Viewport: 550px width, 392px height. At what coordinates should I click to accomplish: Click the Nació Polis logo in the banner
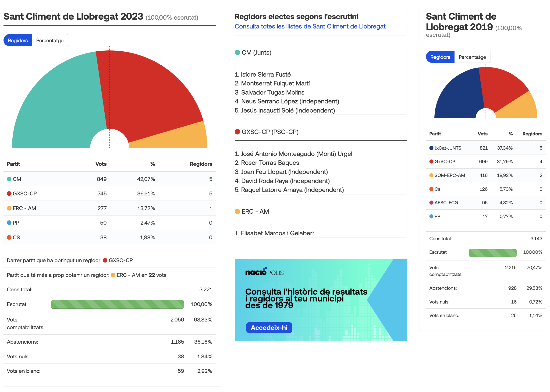[264, 272]
